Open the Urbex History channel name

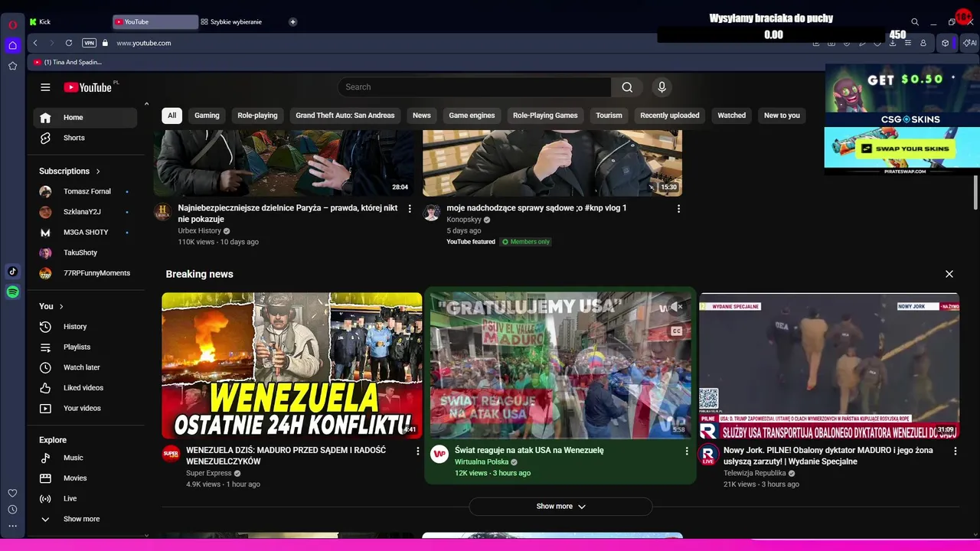tap(199, 230)
